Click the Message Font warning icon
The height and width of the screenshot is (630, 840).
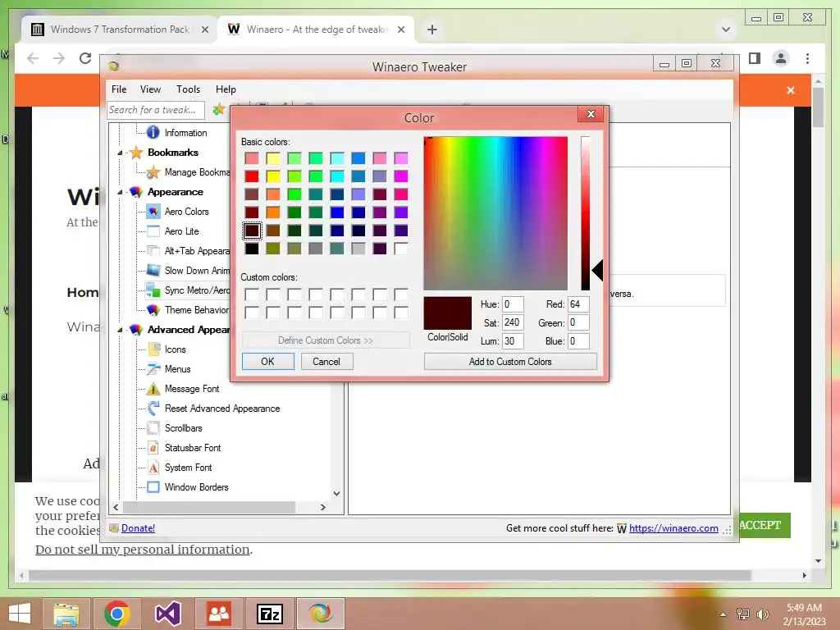tap(153, 388)
